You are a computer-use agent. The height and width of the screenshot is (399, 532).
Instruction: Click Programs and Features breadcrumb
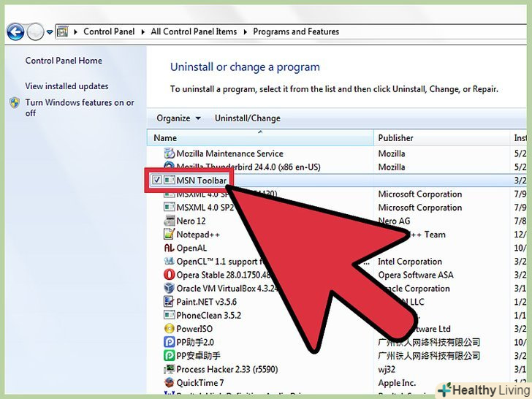pos(296,31)
